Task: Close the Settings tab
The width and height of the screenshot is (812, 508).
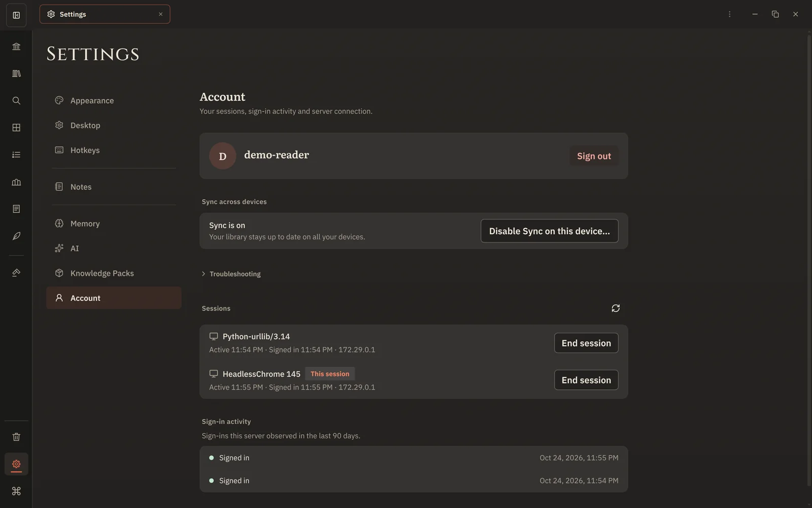Action: (x=160, y=14)
